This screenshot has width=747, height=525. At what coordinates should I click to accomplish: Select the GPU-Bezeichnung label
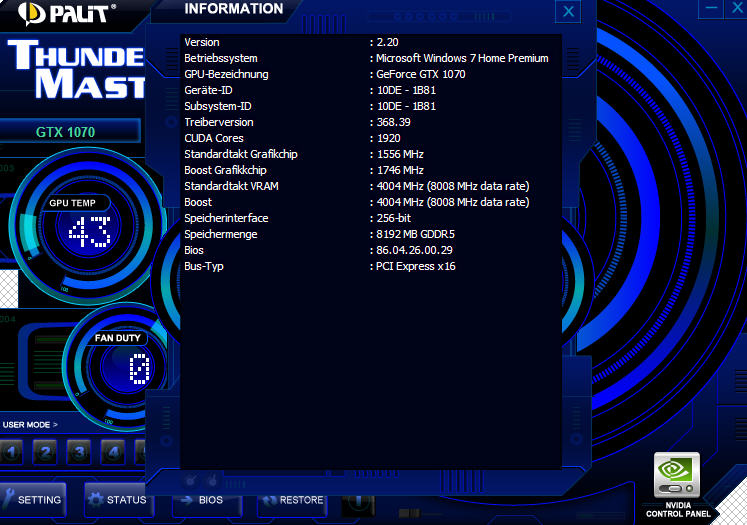(x=226, y=74)
